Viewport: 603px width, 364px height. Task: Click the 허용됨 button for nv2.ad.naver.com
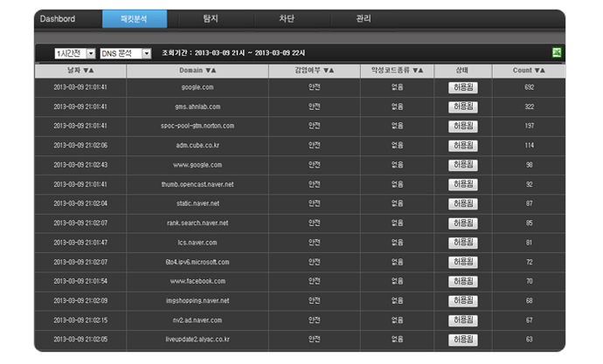pos(463,320)
